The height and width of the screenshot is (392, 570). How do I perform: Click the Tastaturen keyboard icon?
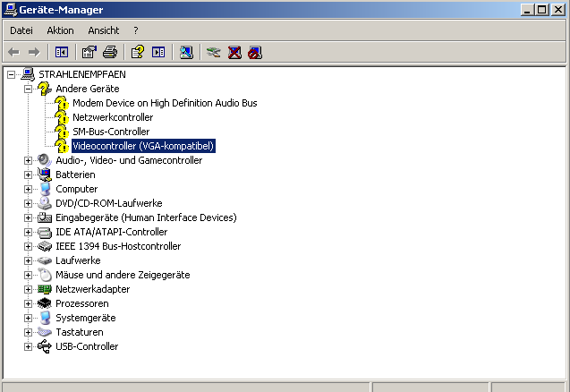tap(45, 332)
